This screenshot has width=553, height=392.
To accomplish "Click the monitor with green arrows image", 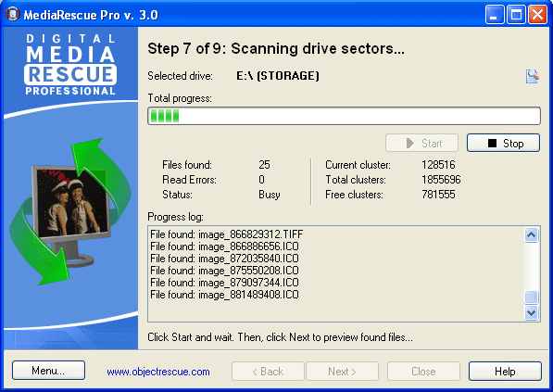I will [70, 211].
